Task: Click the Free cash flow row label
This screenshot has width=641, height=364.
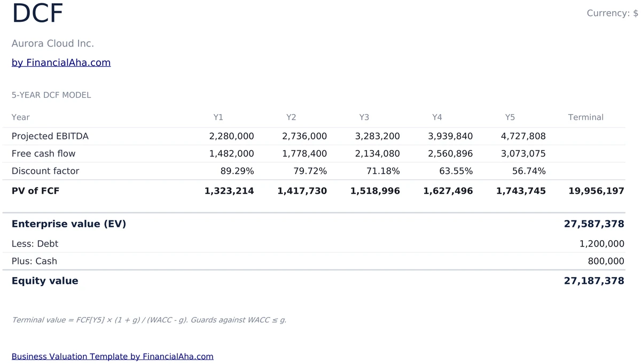Action: [43, 154]
